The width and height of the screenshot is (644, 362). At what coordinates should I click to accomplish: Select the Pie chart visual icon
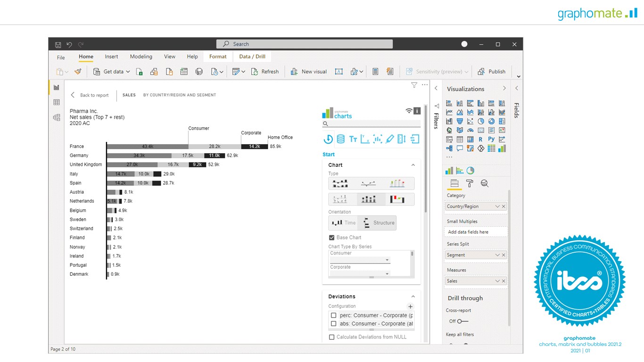tap(481, 121)
